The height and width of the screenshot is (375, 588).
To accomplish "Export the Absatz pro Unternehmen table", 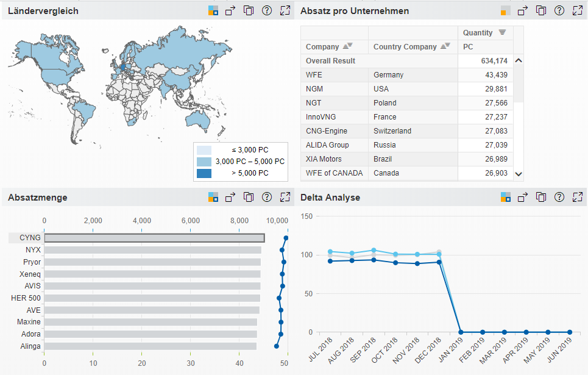I will click(x=523, y=11).
